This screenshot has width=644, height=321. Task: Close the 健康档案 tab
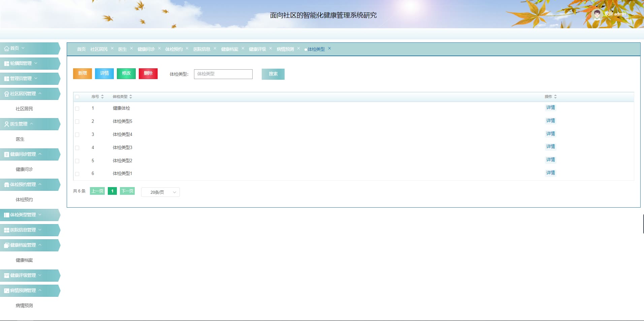[x=243, y=48]
